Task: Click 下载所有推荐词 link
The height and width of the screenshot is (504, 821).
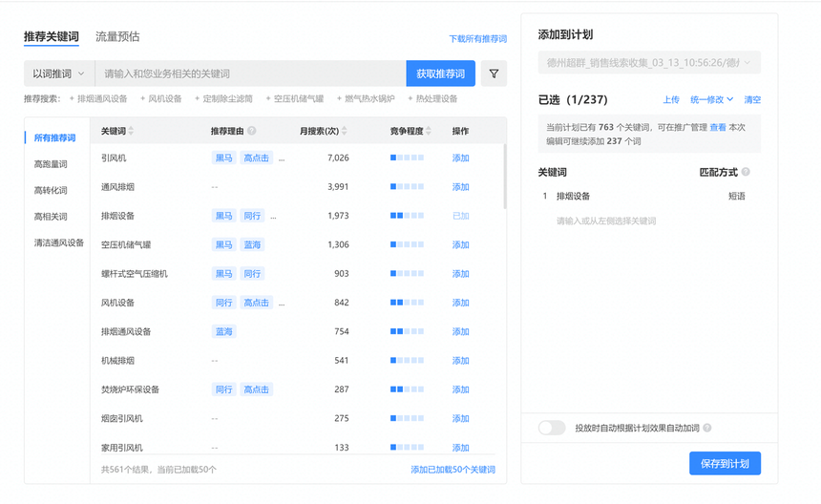Action: click(477, 39)
